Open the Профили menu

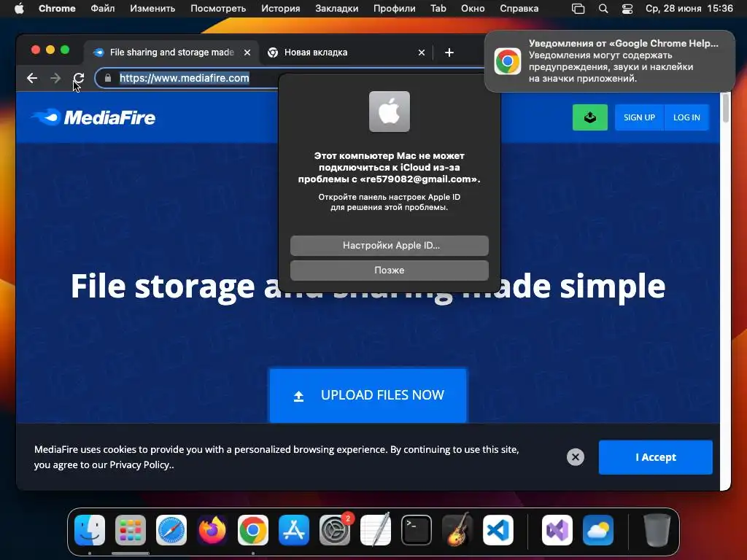pos(395,8)
